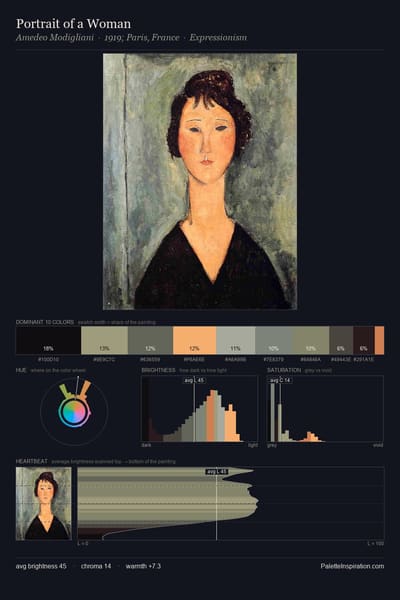Click the 'avg brightness 45' footer stat
This screenshot has height=600, width=400.
tap(41, 566)
